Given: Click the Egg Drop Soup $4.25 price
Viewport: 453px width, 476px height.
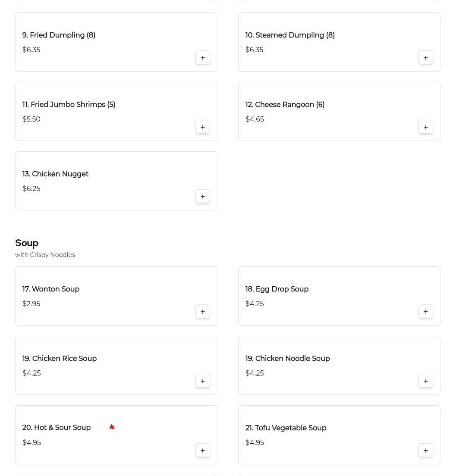Looking at the screenshot, I should (x=255, y=304).
